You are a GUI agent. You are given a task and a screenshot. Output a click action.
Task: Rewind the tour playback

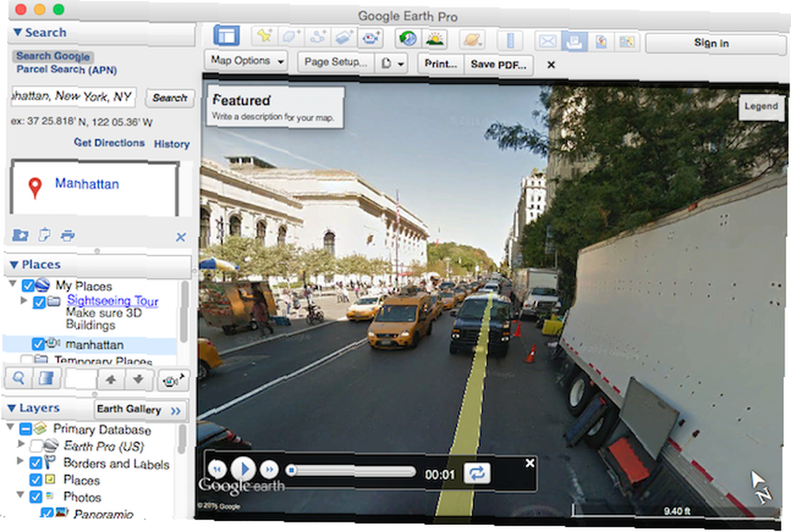click(x=217, y=469)
